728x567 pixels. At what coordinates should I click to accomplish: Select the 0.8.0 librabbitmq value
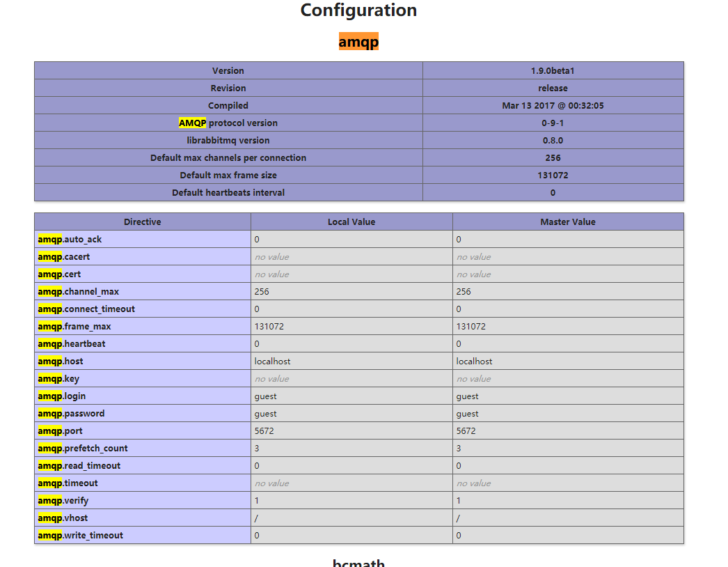(553, 140)
